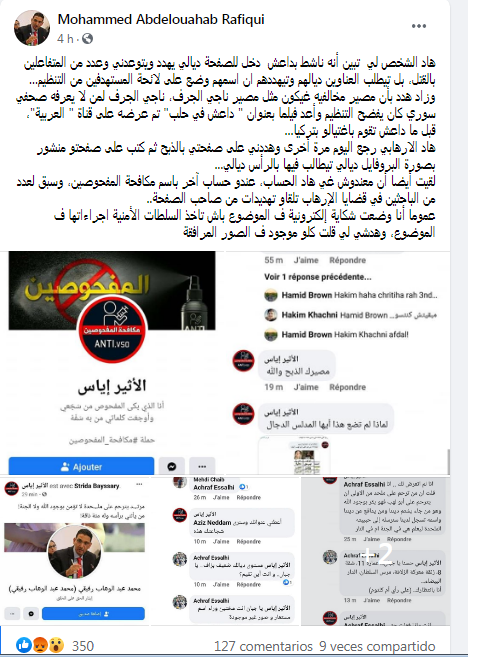The height and width of the screenshot is (657, 487).
Task: Open Mohammed Abdelouahab Rafiqui's profile picture
Action: coord(31,28)
